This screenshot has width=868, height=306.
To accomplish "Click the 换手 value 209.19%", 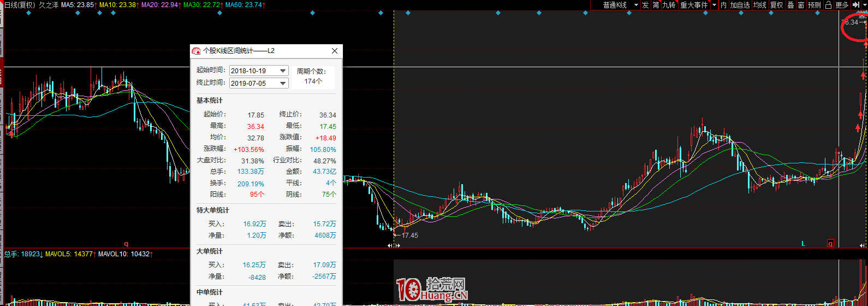I will pyautogui.click(x=251, y=184).
